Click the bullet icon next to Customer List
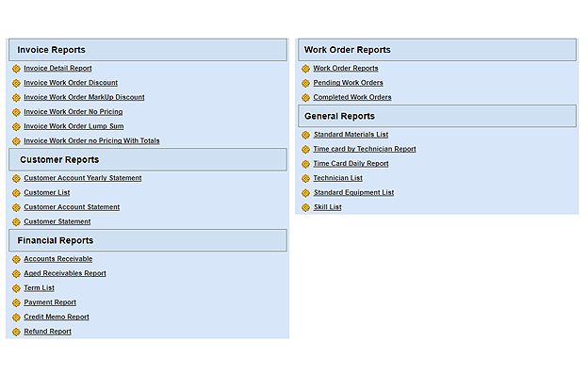 coord(16,193)
